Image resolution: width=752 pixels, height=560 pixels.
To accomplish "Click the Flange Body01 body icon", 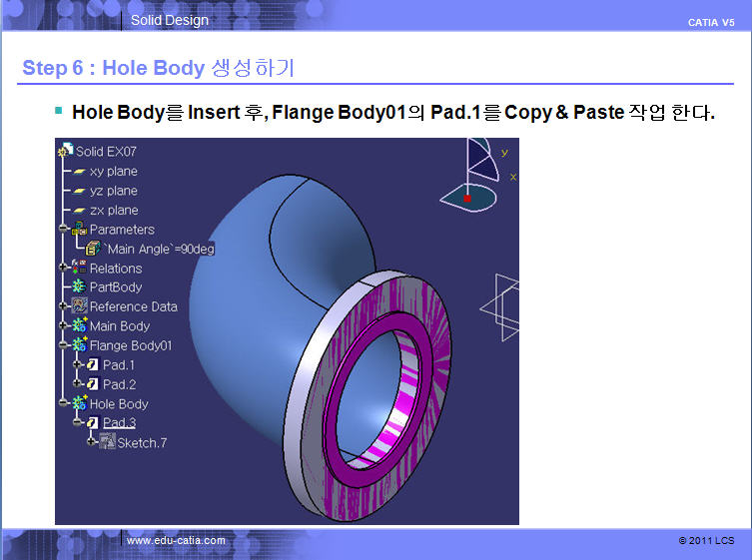I will click(x=79, y=344).
